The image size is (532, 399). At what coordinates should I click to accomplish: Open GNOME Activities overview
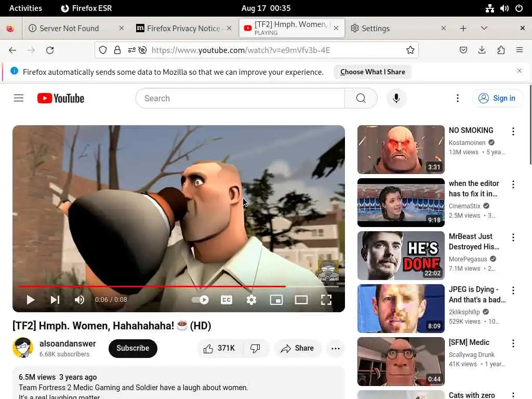point(25,8)
